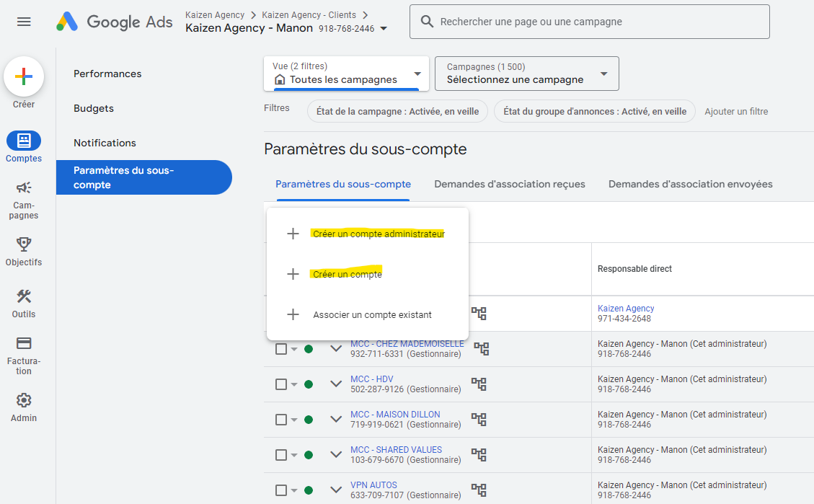The width and height of the screenshot is (814, 504).
Task: Click plus icon beside Associer un compte existant
Action: [x=293, y=314]
